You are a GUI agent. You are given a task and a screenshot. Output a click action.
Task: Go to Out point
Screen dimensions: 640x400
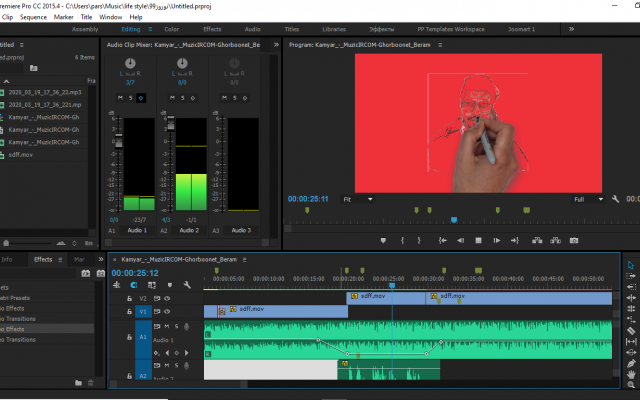tap(515, 240)
